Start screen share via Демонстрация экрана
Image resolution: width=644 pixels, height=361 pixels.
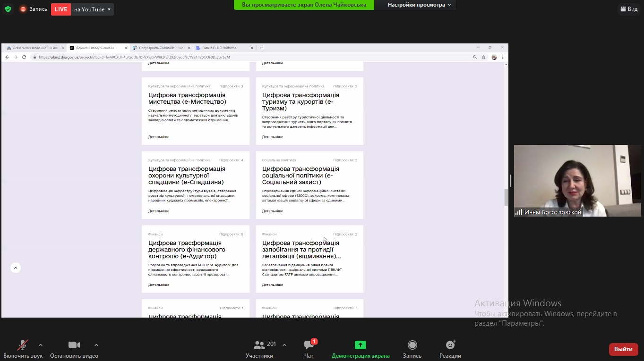pos(361,345)
